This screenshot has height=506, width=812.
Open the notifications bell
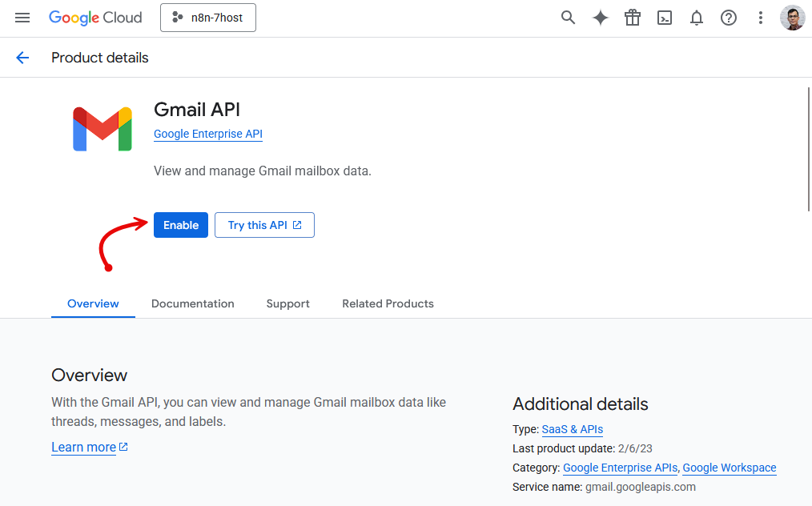[697, 18]
